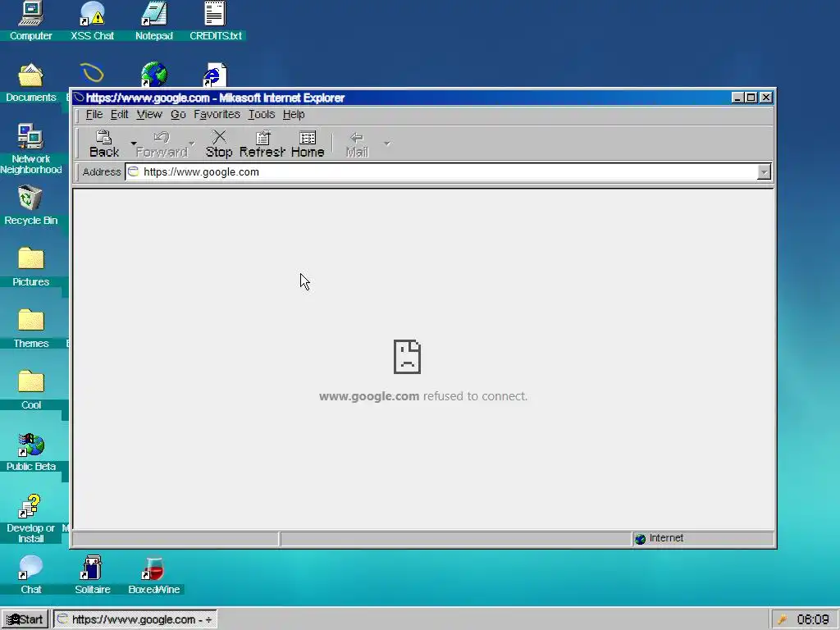
Task: Select the Documents folder icon
Action: 30,83
